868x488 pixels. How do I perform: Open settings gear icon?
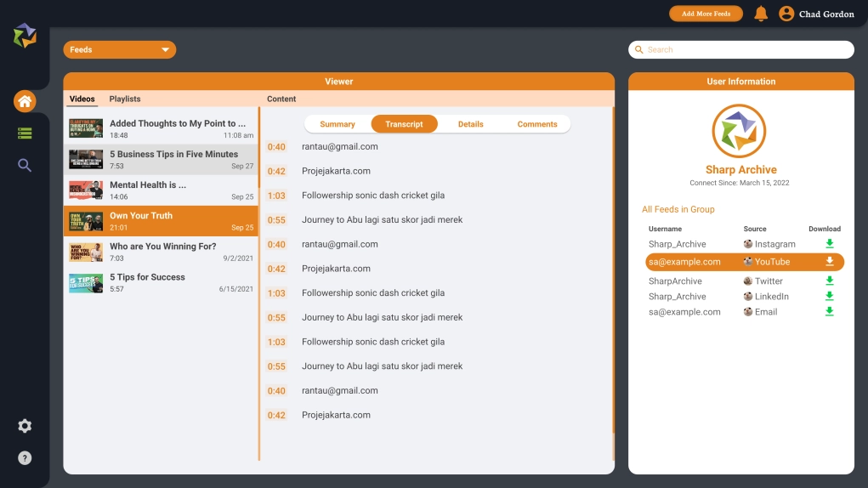25,426
